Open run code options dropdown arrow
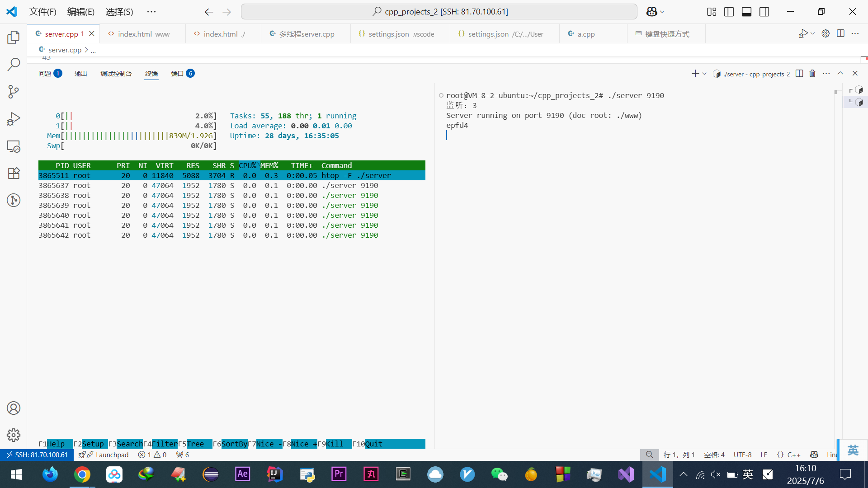Viewport: 868px width, 488px height. 813,33
